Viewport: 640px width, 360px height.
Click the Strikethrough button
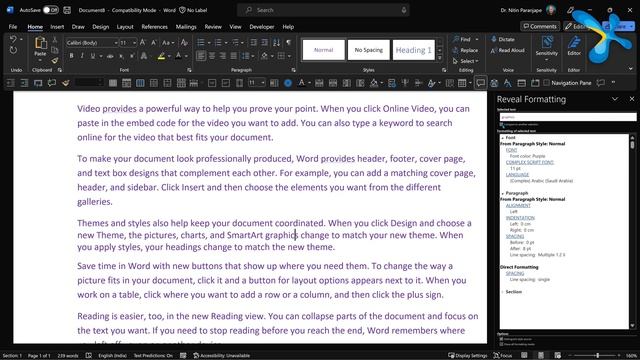tap(110, 56)
